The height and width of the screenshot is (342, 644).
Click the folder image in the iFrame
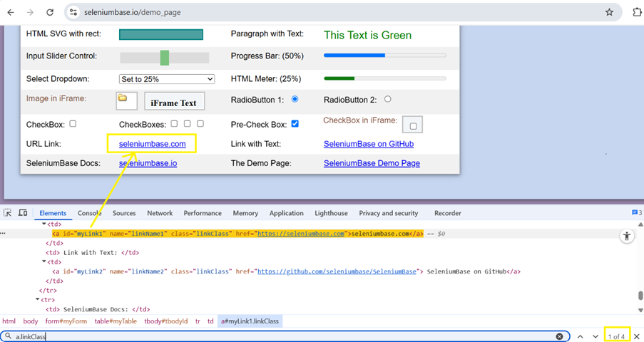pos(123,98)
